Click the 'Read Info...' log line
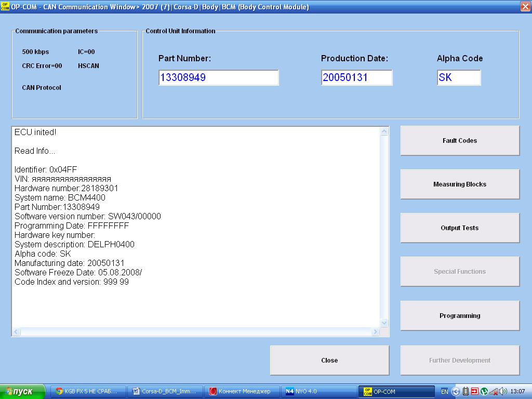 pos(35,151)
